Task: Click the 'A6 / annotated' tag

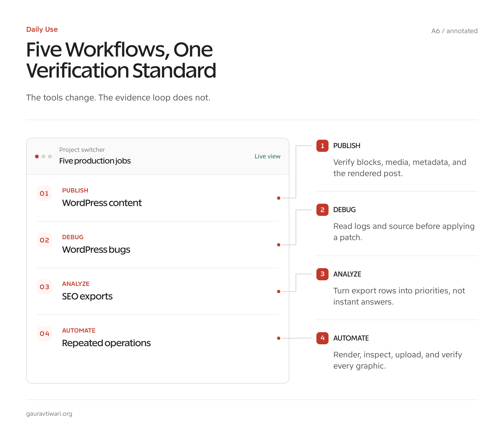Action: (454, 31)
